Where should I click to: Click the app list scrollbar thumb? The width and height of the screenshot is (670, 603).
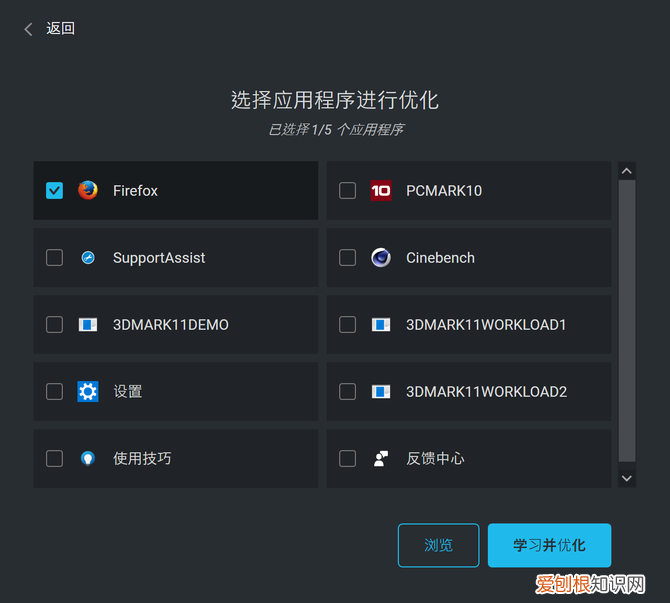point(627,321)
